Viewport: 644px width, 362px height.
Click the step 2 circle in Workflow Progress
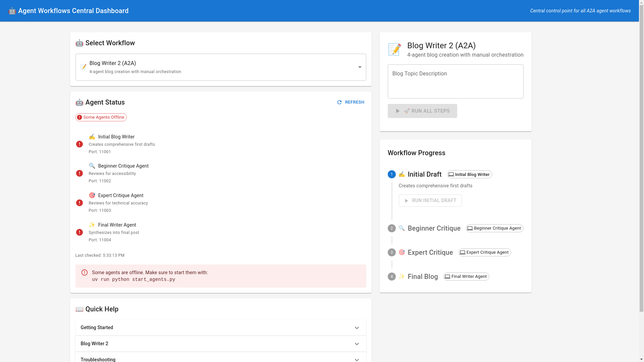(x=392, y=228)
